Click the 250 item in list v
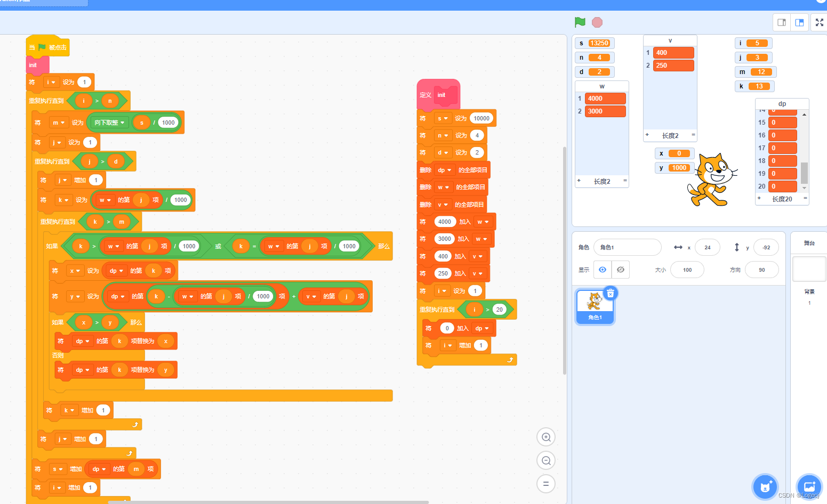This screenshot has height=504, width=827. (673, 66)
